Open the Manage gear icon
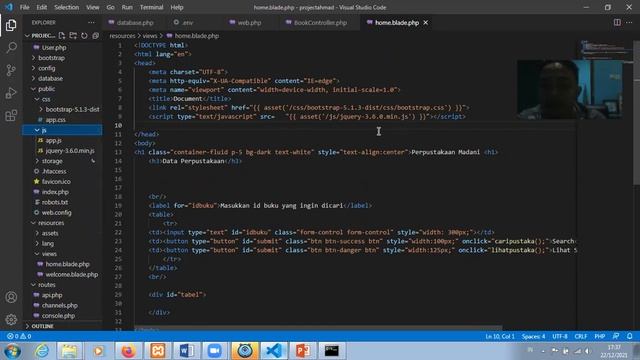This screenshot has width=640, height=360. click(11, 319)
